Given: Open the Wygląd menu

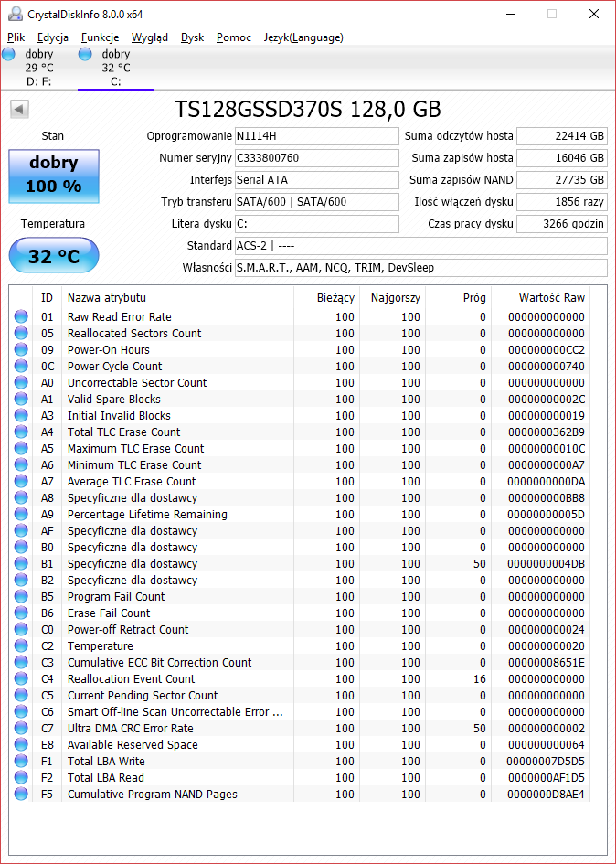Looking at the screenshot, I should tap(150, 37).
